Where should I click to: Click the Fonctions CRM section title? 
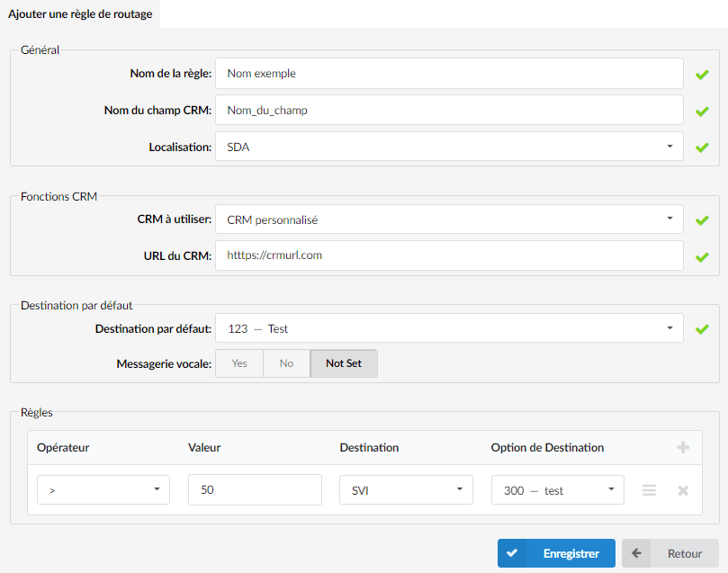(59, 197)
